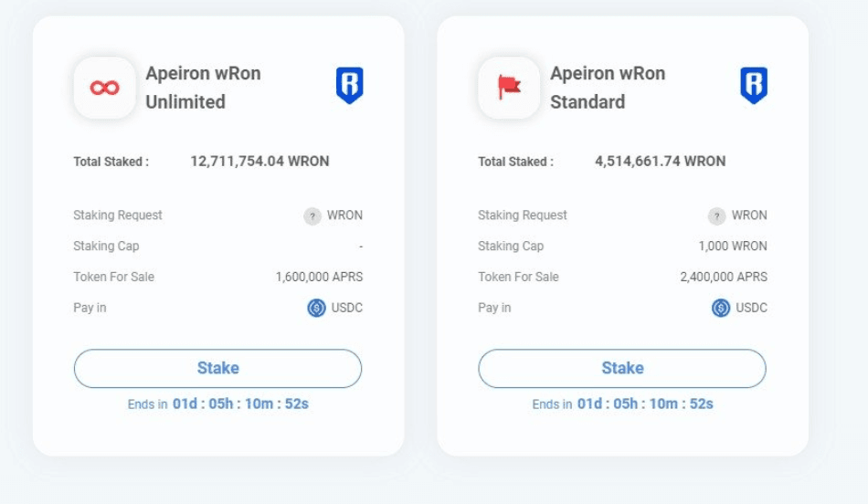868x504 pixels.
Task: Click Staking Cap label on Standard card
Action: tap(511, 247)
